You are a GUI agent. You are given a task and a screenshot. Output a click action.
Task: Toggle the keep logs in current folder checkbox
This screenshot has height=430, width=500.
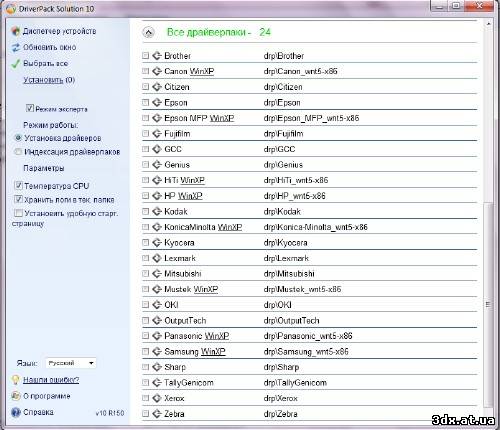point(18,199)
